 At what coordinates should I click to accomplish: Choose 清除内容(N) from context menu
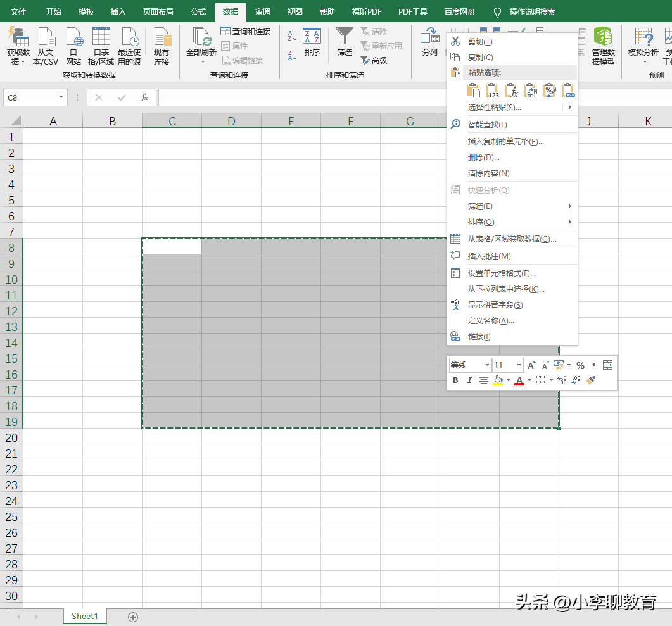(x=512, y=173)
